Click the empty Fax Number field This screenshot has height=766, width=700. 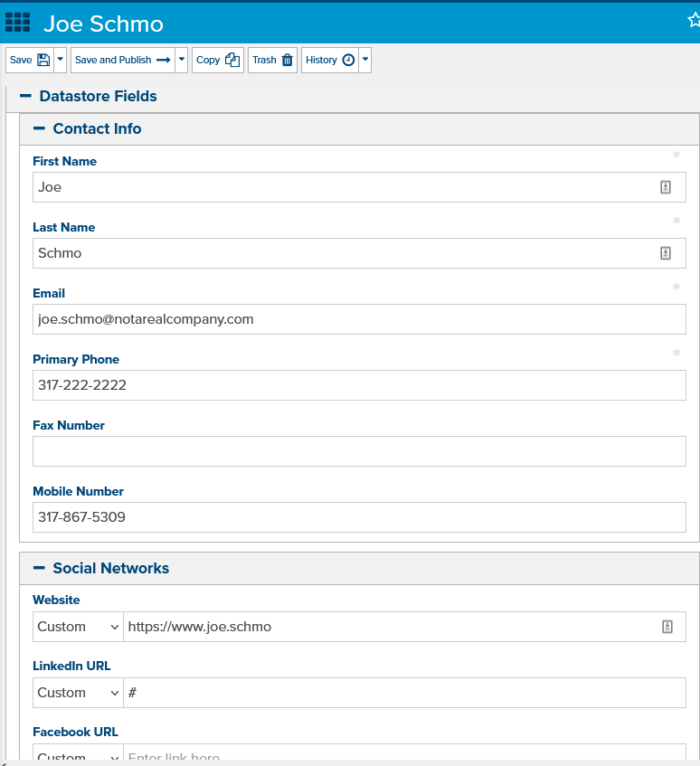pos(359,451)
